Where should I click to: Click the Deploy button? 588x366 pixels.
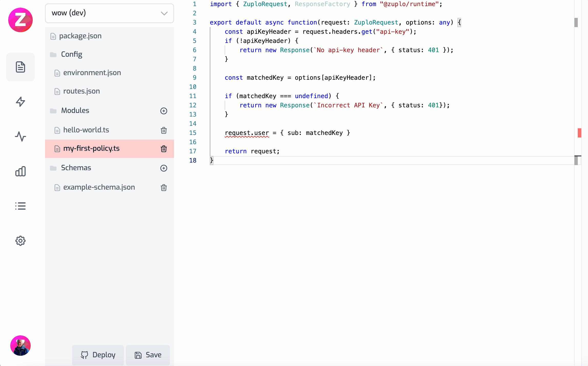(98, 355)
